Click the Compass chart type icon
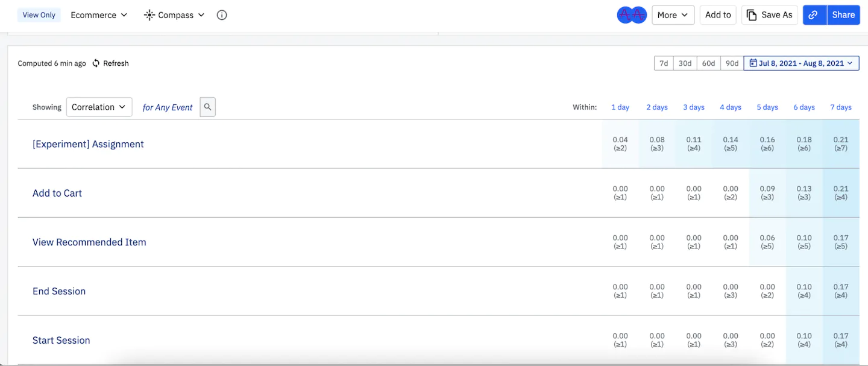The width and height of the screenshot is (868, 366). click(149, 15)
